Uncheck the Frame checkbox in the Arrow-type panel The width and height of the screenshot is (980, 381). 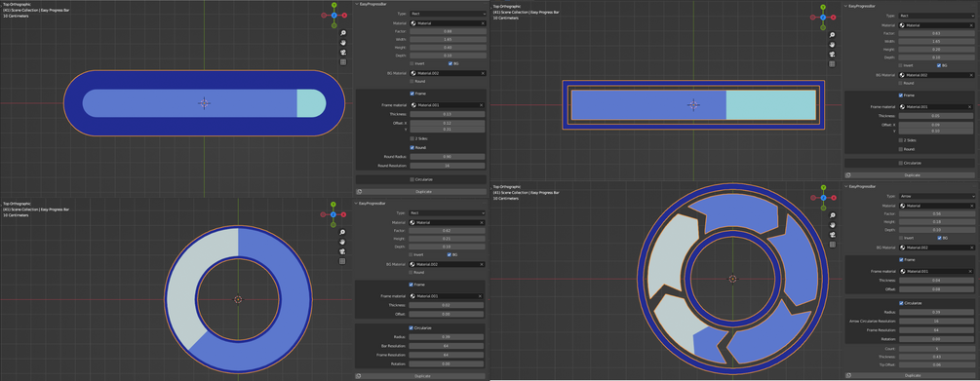901,259
